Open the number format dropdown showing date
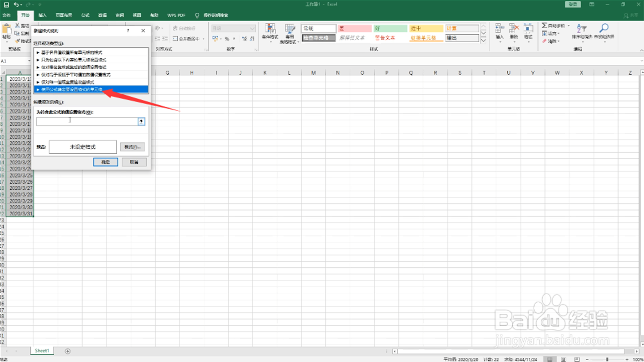The width and height of the screenshot is (644, 362). [252, 28]
